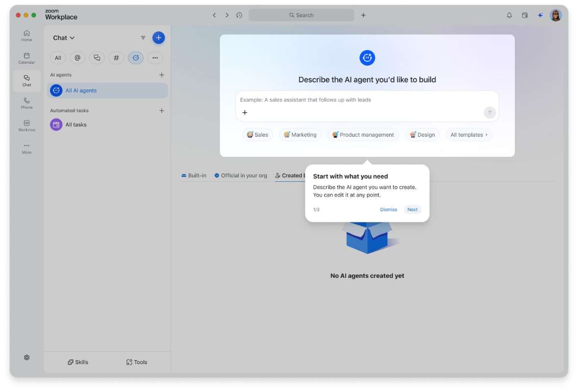This screenshot has width=578, height=392.
Task: Open the Phone section in sidebar
Action: point(26,103)
